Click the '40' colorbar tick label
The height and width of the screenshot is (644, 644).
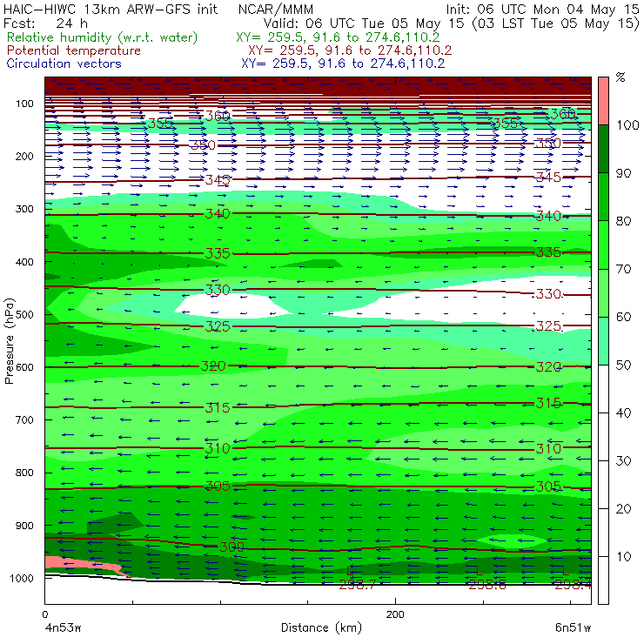tap(624, 413)
